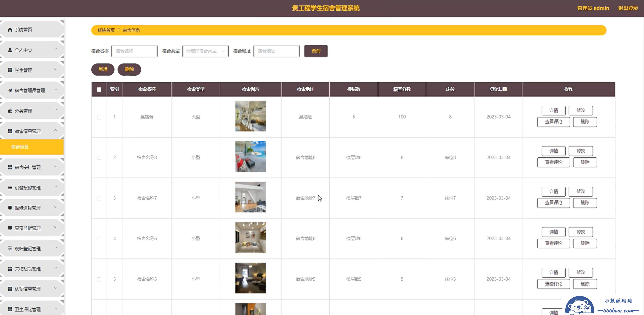Click the 删除 button above the table
Screen dimensions: 644x315
coord(129,69)
